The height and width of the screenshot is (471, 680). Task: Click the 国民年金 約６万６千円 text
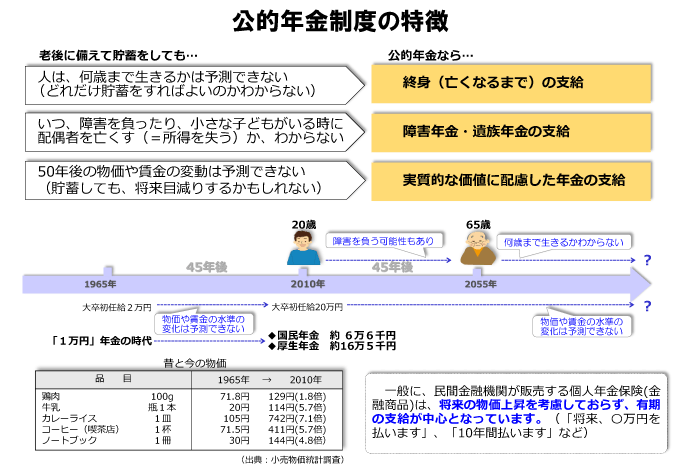[331, 334]
